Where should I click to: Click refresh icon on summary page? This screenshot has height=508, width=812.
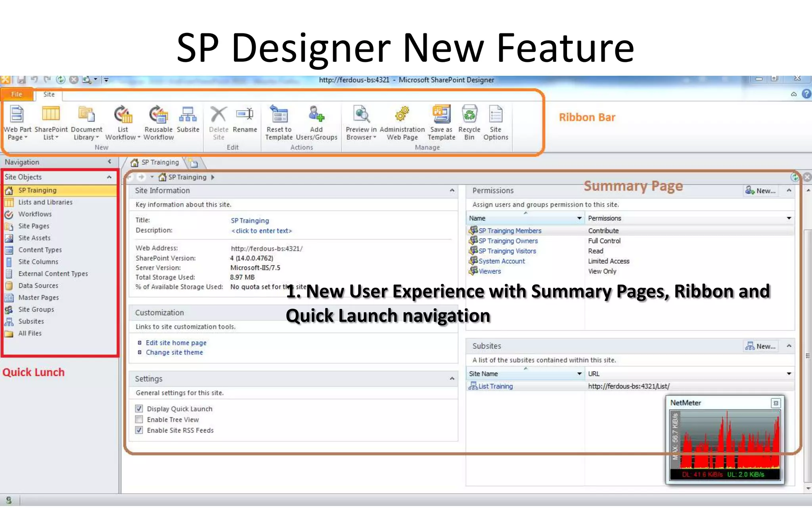[795, 177]
